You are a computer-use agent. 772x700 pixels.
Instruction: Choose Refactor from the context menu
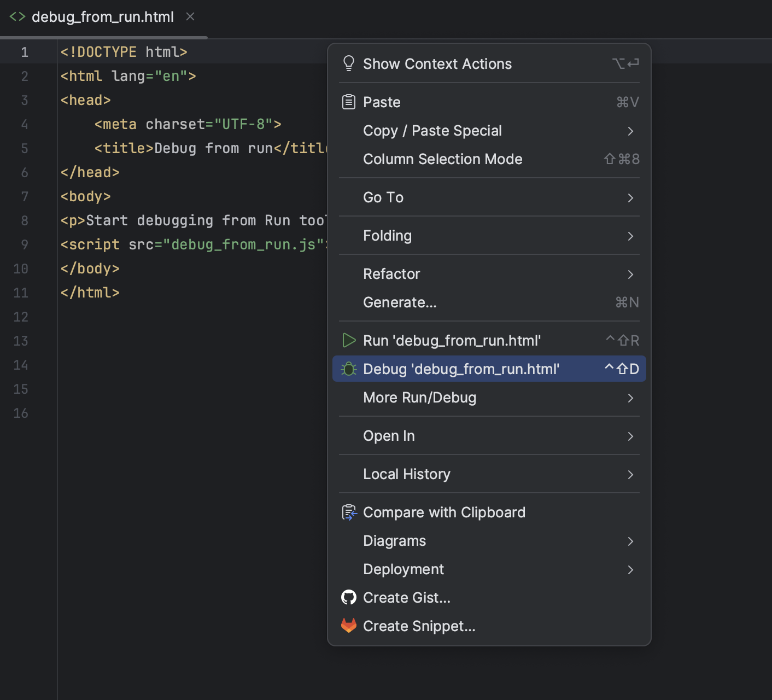pos(391,273)
